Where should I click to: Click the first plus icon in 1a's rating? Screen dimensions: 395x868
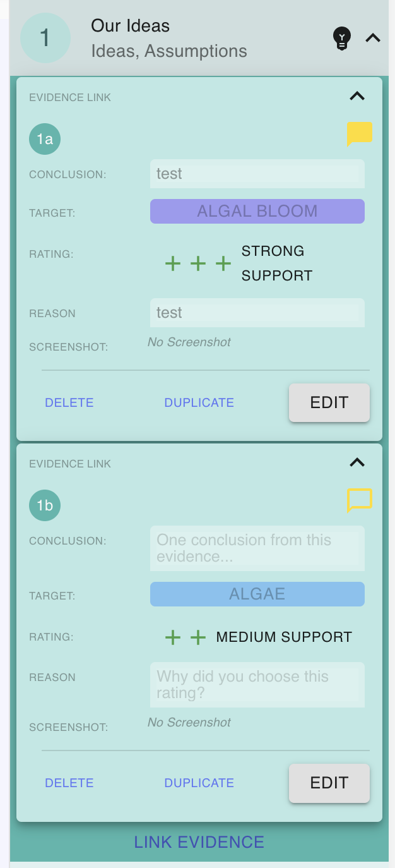[173, 263]
